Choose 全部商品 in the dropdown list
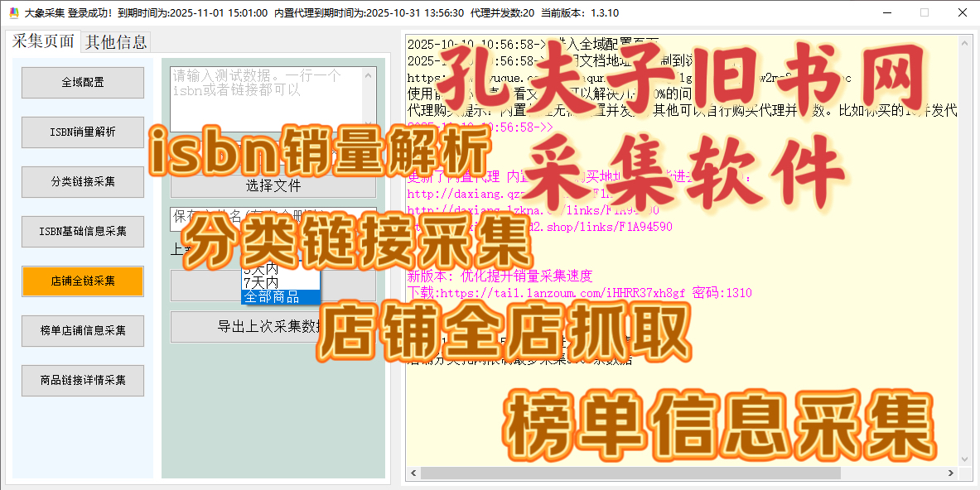980x490 pixels. pos(281,297)
